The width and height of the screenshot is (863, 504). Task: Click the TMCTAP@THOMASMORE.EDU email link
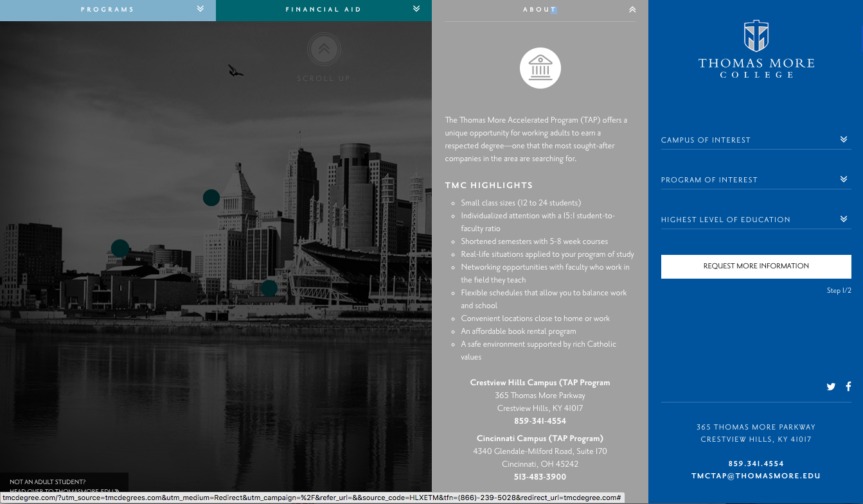coord(756,476)
